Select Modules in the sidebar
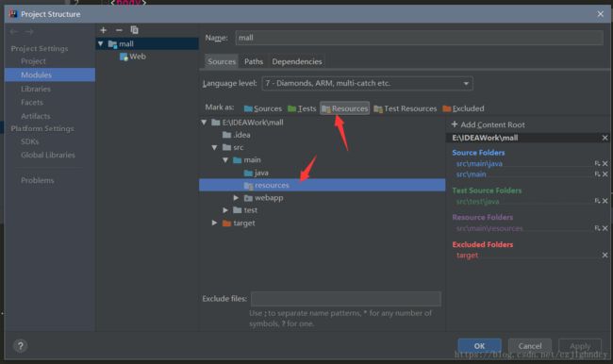The width and height of the screenshot is (613, 364). [50, 74]
